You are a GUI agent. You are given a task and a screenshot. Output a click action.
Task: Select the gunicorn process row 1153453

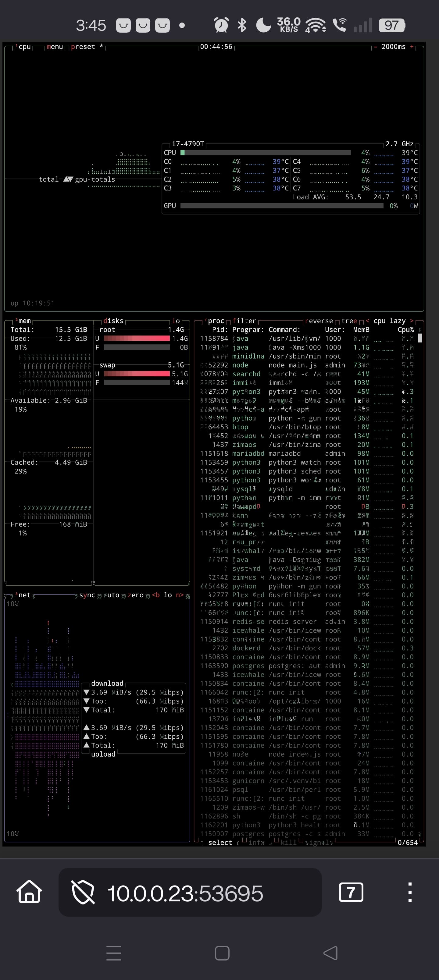tap(307, 781)
